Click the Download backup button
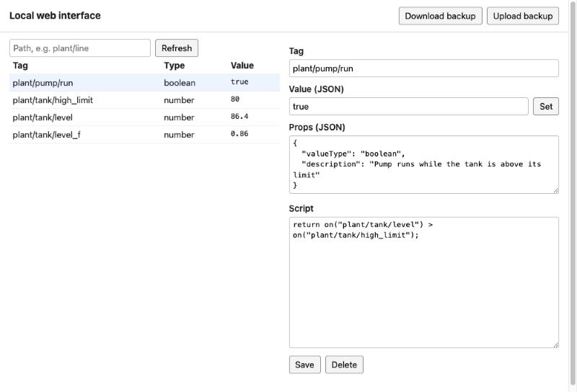The width and height of the screenshot is (577, 392). pyautogui.click(x=440, y=16)
